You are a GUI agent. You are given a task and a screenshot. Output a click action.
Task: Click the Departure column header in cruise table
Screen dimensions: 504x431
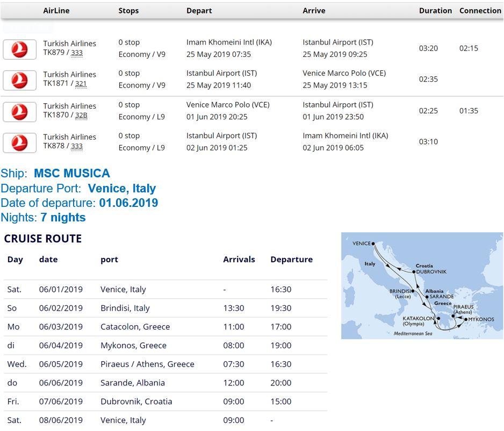point(291,260)
